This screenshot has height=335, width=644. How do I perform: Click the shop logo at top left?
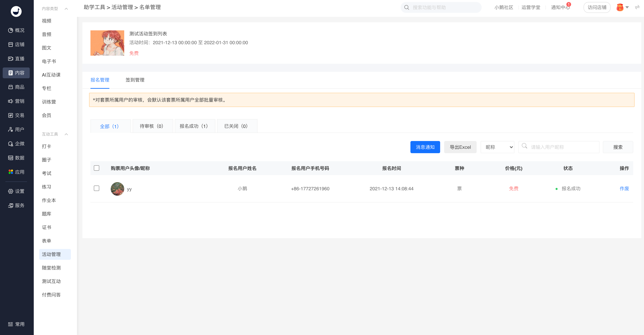16,11
